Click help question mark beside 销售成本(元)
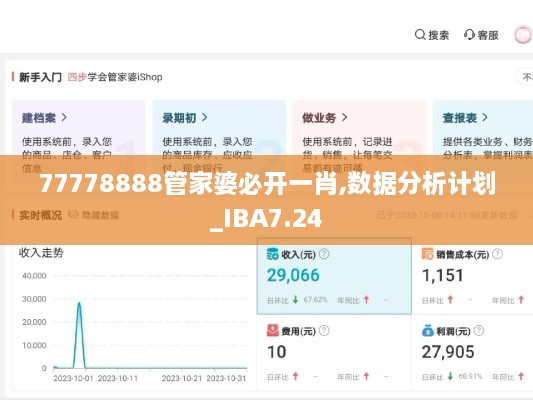Image resolution: width=533 pixels, height=400 pixels. pos(497,254)
